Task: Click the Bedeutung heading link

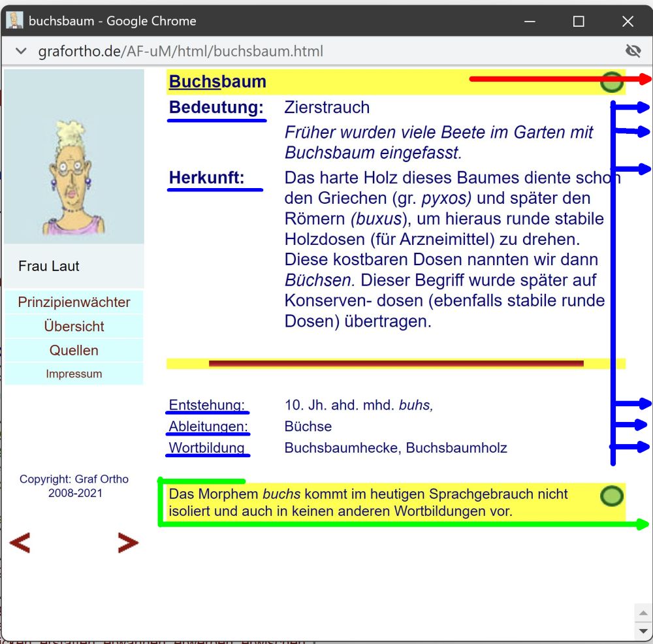Action: coord(216,108)
